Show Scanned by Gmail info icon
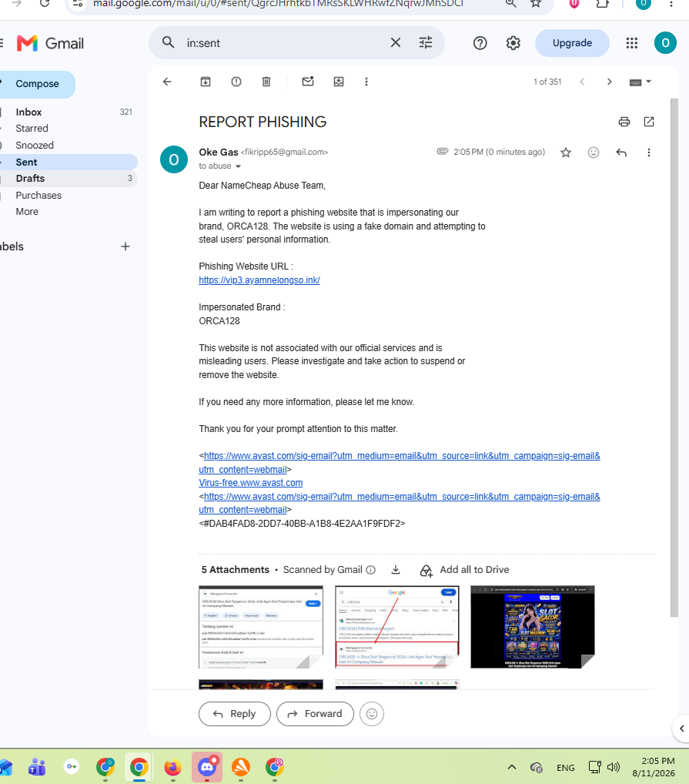This screenshot has height=784, width=689. pos(371,570)
